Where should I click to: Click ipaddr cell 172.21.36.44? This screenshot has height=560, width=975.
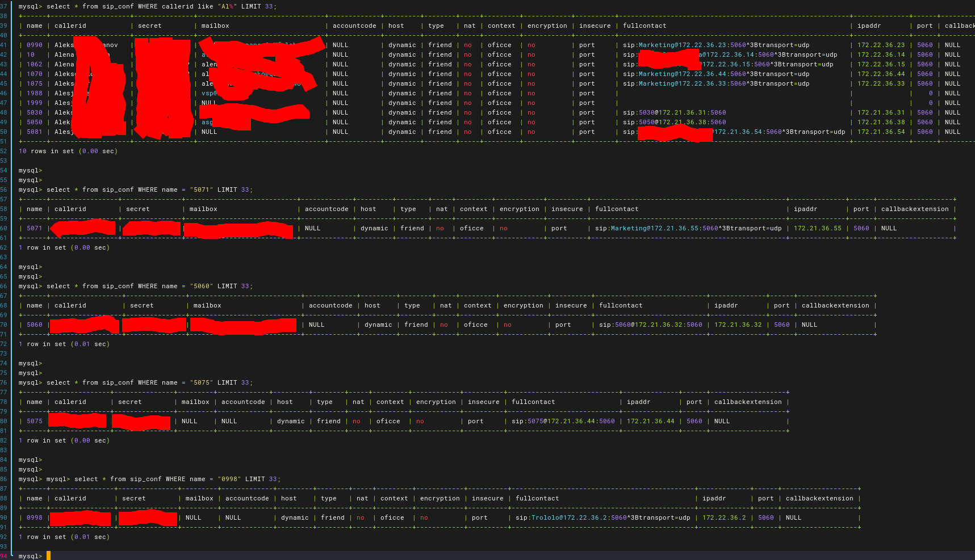pyautogui.click(x=650, y=421)
